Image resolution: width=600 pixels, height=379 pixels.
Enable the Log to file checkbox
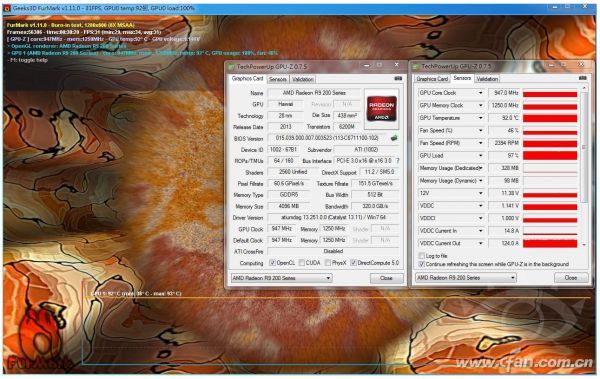(x=421, y=255)
